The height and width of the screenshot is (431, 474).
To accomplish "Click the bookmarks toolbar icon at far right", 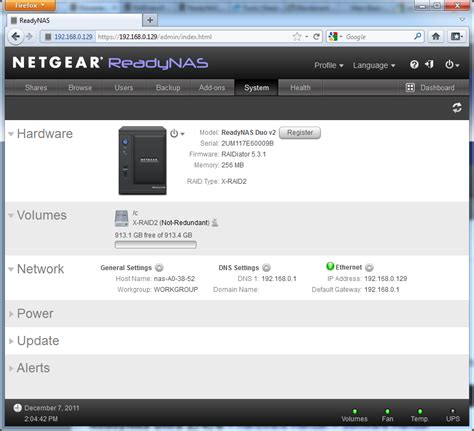I will point(457,36).
